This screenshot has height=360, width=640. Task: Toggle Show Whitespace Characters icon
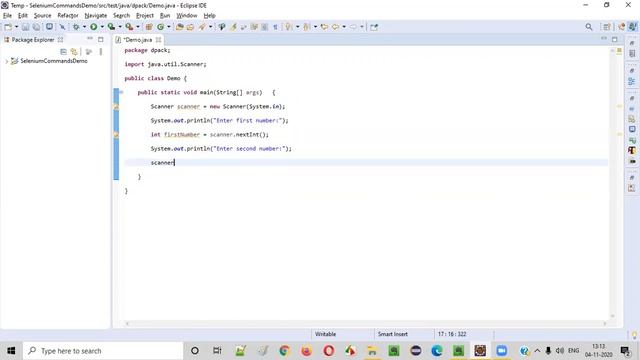click(276, 27)
